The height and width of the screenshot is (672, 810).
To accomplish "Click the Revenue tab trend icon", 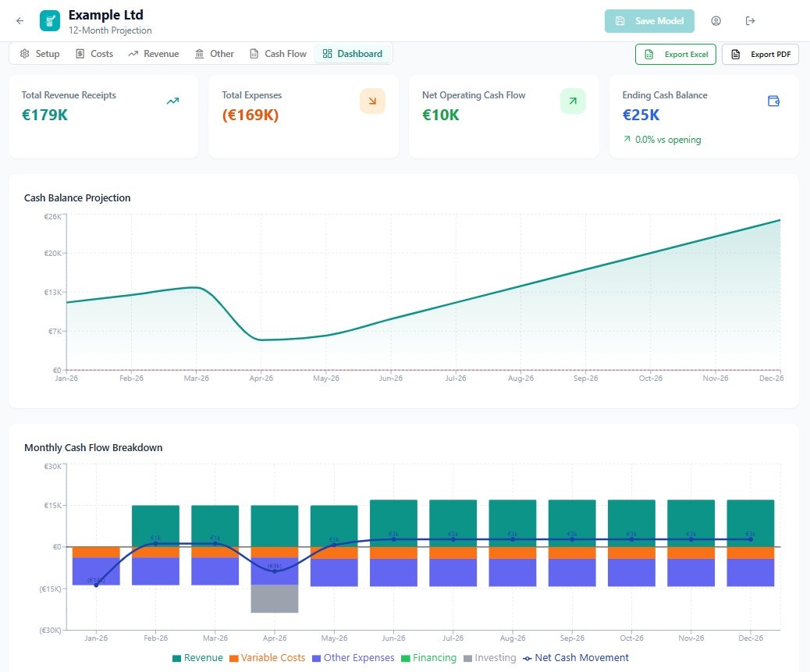I will (133, 54).
